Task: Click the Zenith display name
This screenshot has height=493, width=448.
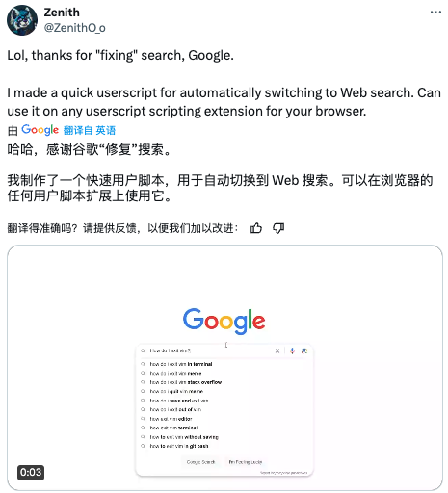Action: tap(62, 13)
